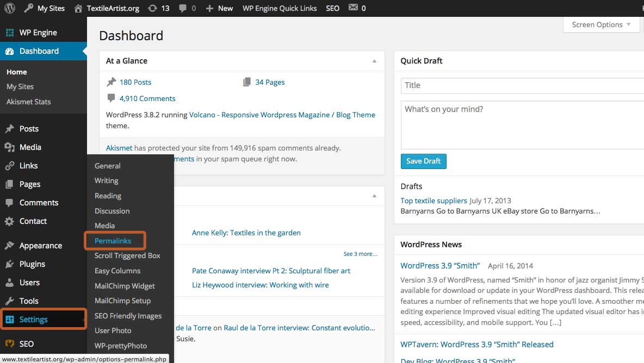Open Akismet Stats in sidebar

coord(29,102)
